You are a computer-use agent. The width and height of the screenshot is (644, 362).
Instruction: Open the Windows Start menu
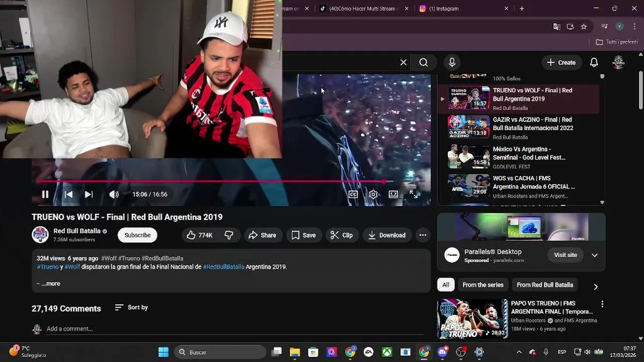coord(164,352)
